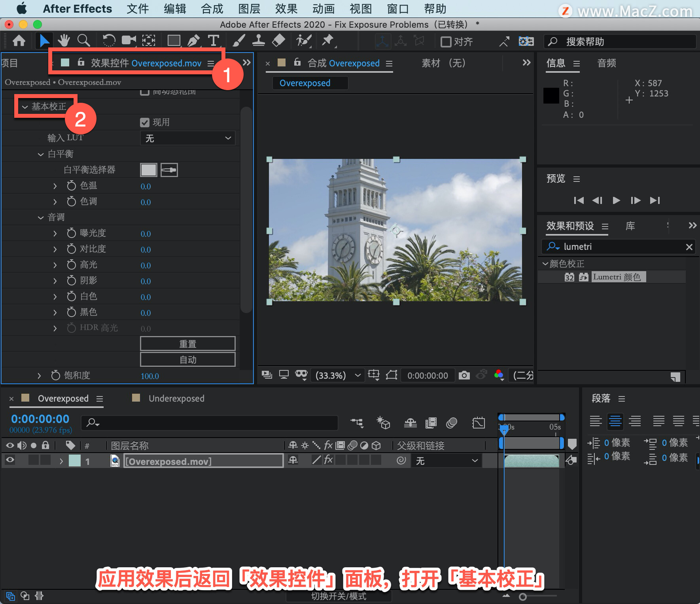Select the Rotation tool

pos(109,41)
